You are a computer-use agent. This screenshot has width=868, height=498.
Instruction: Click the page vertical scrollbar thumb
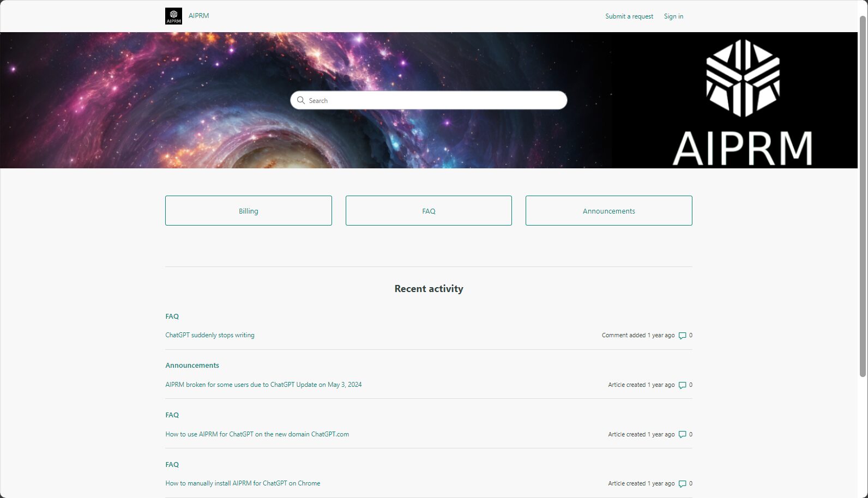tap(863, 196)
